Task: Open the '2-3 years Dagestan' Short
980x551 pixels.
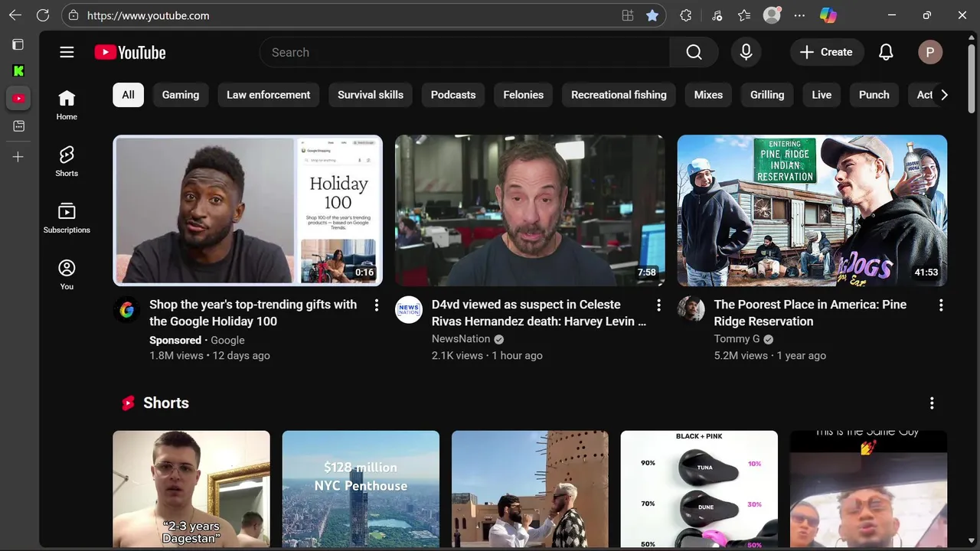Action: tap(191, 489)
